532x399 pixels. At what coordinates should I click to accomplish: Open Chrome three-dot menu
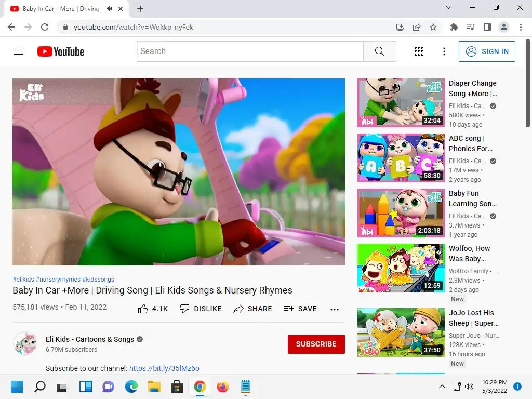click(x=521, y=27)
